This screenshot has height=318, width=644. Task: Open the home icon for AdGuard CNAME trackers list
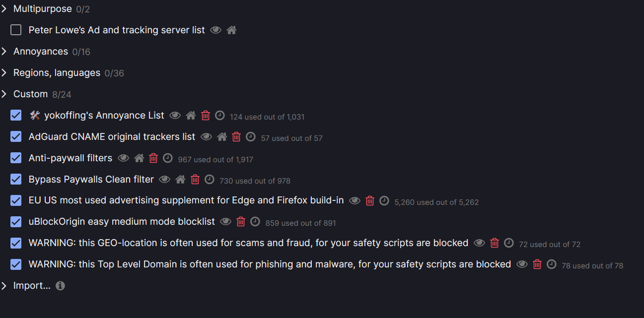click(x=222, y=137)
